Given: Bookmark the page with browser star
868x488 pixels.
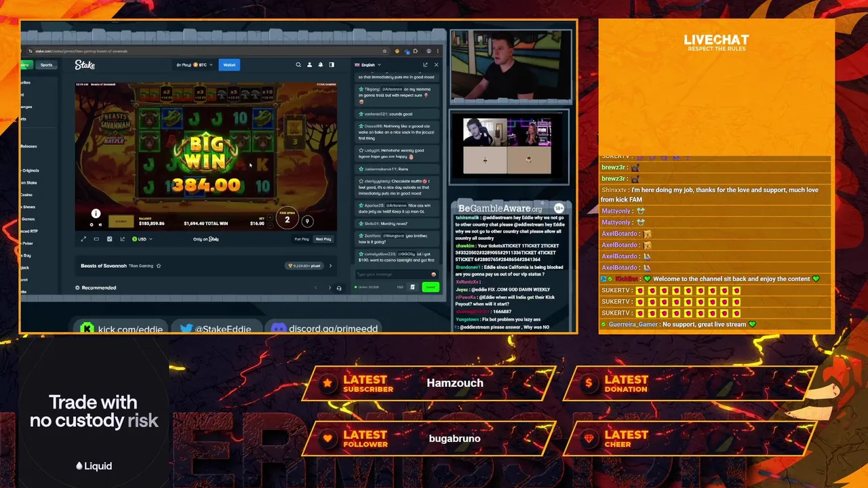Looking at the screenshot, I should [384, 51].
